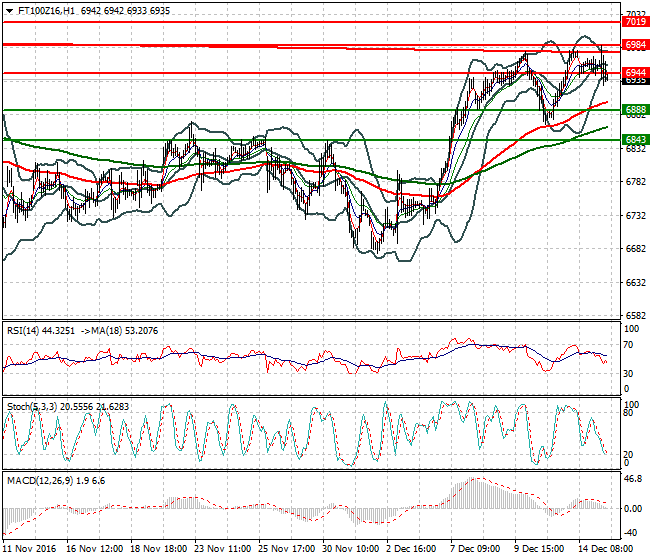Click the 11 Nov 2016 date label
Viewport: 660px width, 560px height.
29,549
